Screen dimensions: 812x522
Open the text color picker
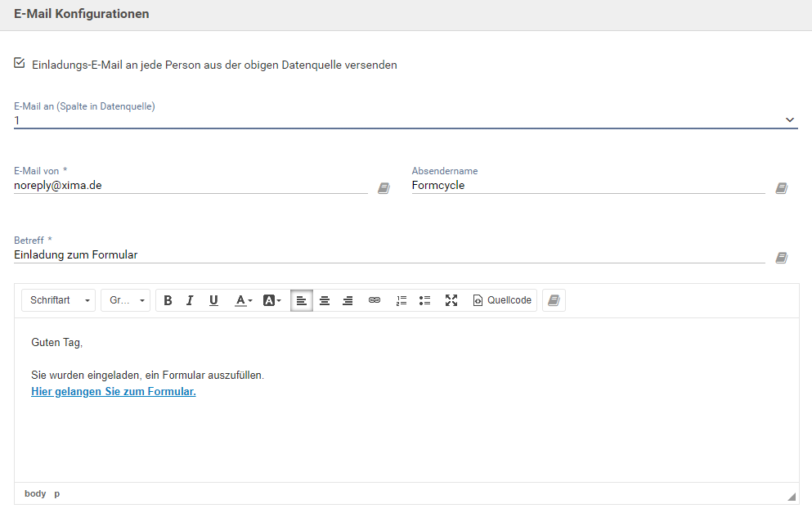244,300
